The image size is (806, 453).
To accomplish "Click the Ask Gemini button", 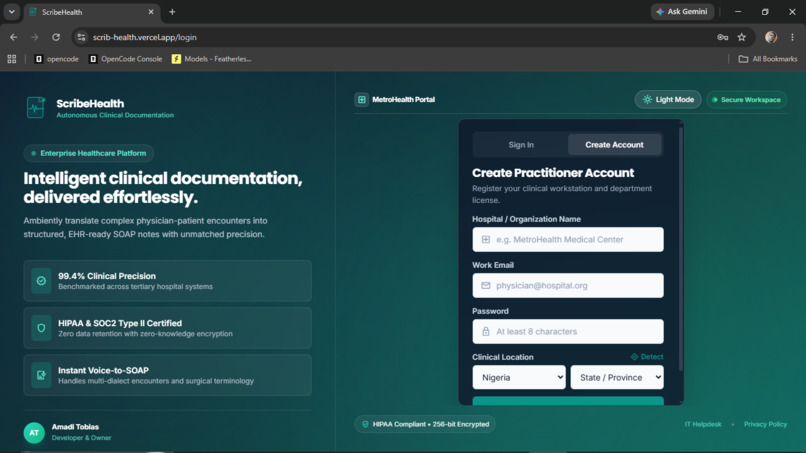I will pos(682,12).
